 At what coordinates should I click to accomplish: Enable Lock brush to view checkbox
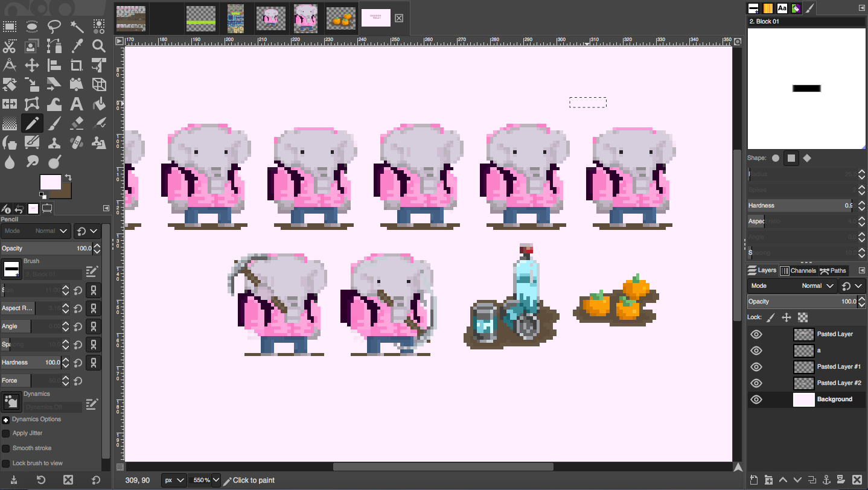point(6,463)
